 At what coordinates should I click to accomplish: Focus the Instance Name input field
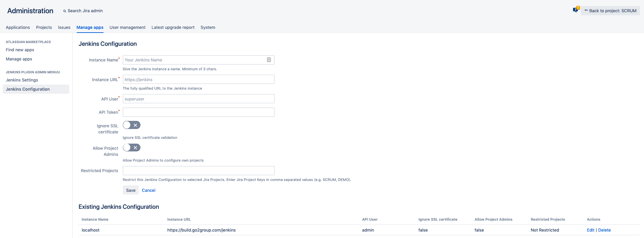coord(198,60)
